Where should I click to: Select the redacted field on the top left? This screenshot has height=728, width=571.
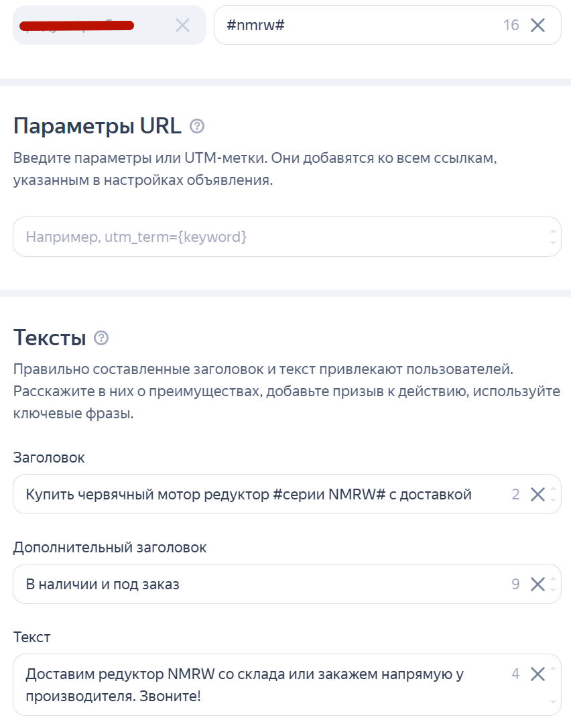click(x=87, y=25)
